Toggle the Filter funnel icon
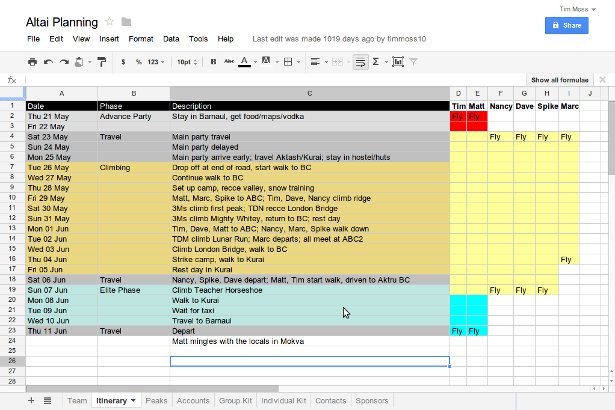The width and height of the screenshot is (615, 410). coord(413,62)
